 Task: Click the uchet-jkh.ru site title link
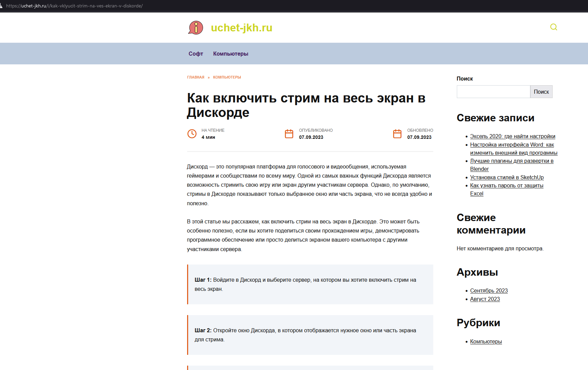241,28
